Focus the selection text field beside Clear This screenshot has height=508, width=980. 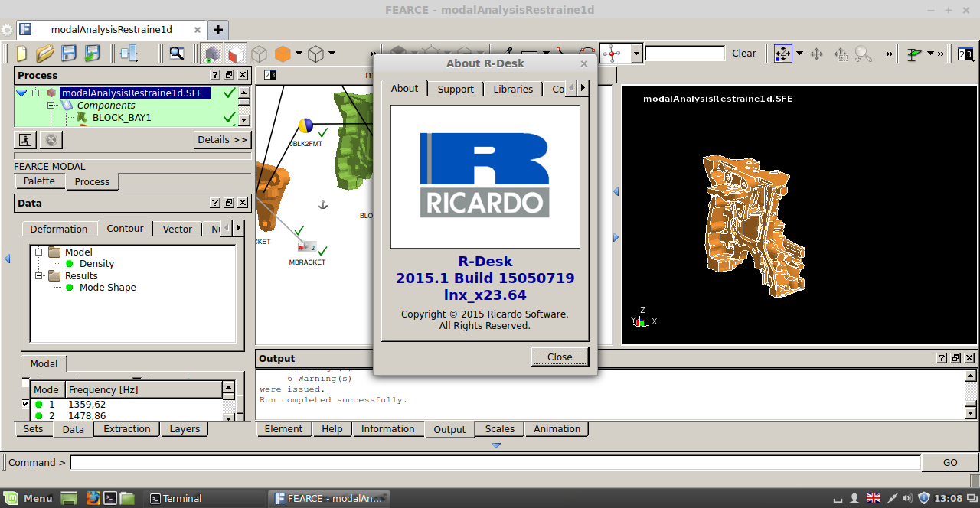click(x=685, y=54)
